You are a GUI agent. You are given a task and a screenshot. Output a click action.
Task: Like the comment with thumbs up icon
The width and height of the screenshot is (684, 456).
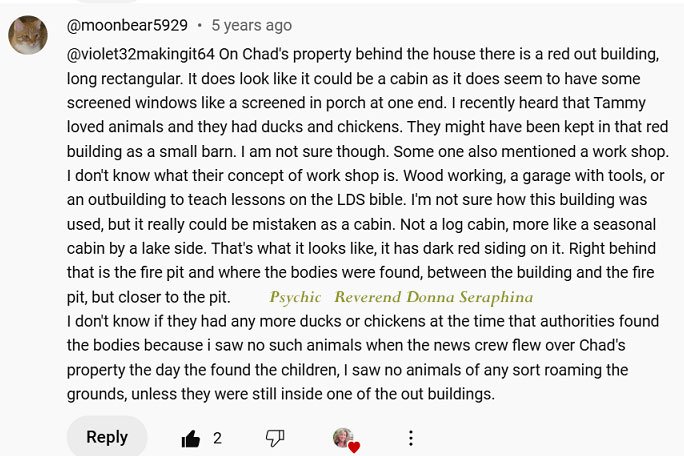[191, 438]
